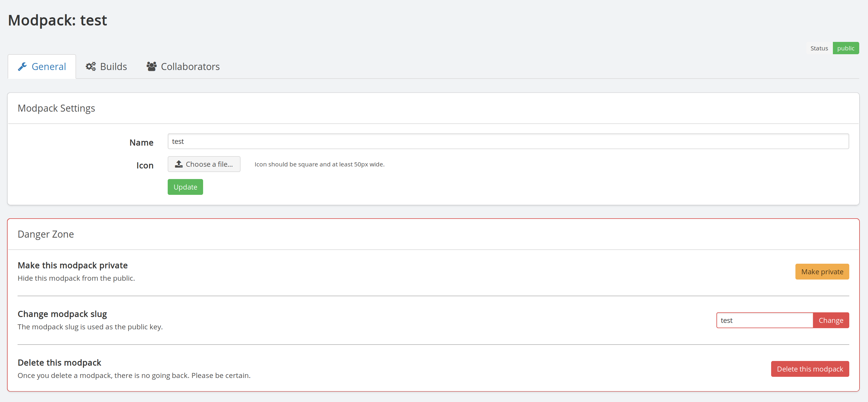Select the General tab
Screen dimensions: 868x402
pos(42,67)
